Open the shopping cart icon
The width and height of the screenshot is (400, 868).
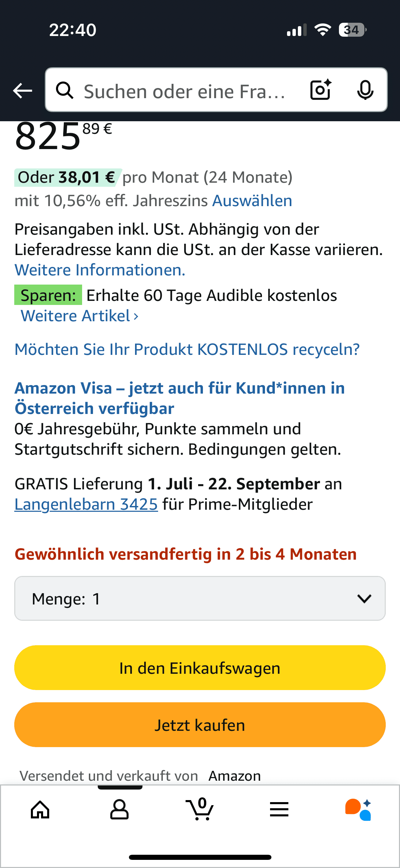pyautogui.click(x=200, y=810)
